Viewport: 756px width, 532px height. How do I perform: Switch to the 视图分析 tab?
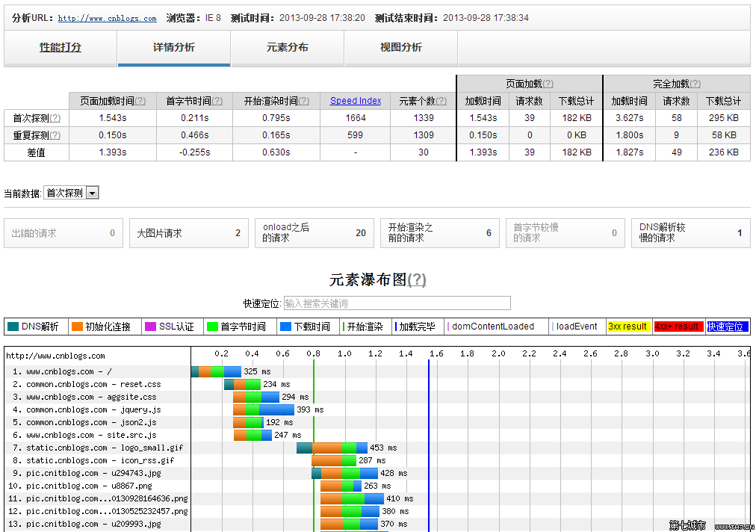(x=400, y=48)
